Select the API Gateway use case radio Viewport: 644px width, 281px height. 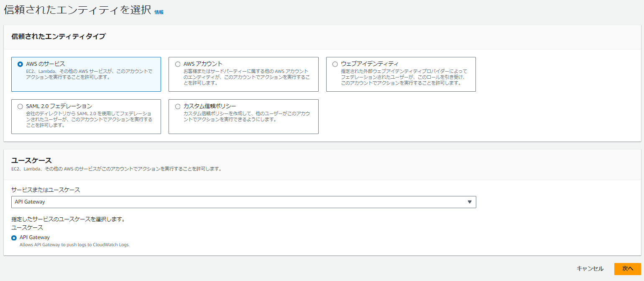(14, 237)
